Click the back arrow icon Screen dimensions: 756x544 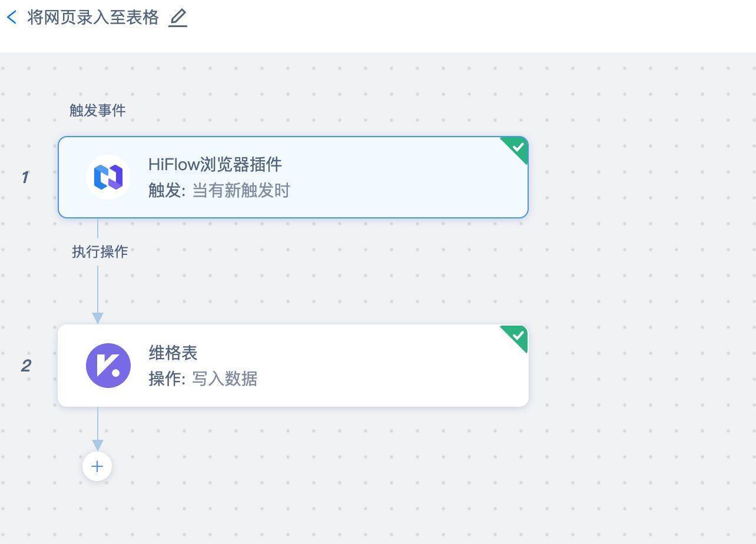point(11,17)
